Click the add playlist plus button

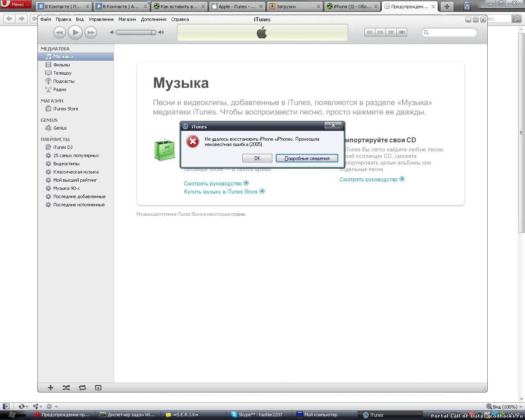click(x=50, y=388)
